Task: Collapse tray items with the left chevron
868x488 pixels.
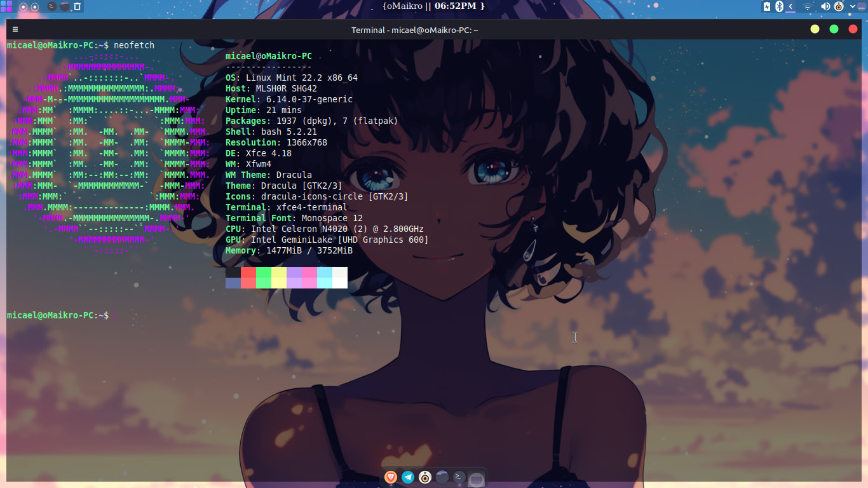Action: 790,6
